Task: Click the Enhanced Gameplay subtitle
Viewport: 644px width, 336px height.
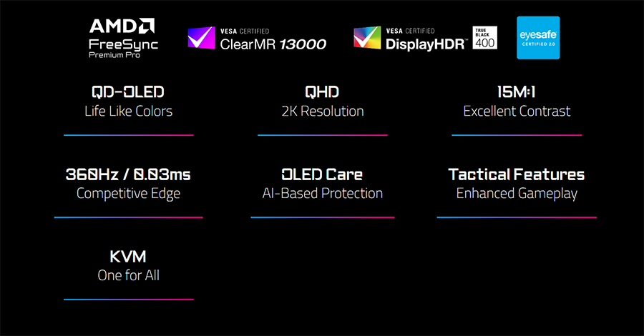Action: click(517, 194)
